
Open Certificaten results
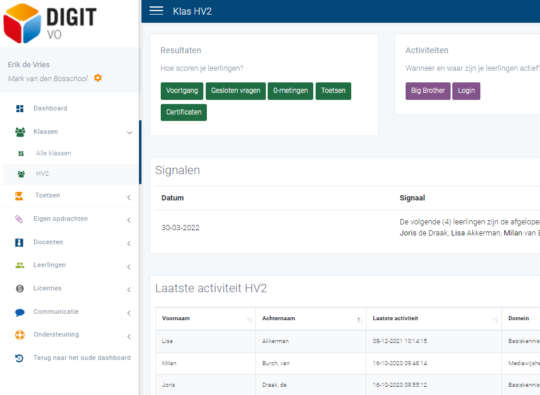(x=184, y=112)
